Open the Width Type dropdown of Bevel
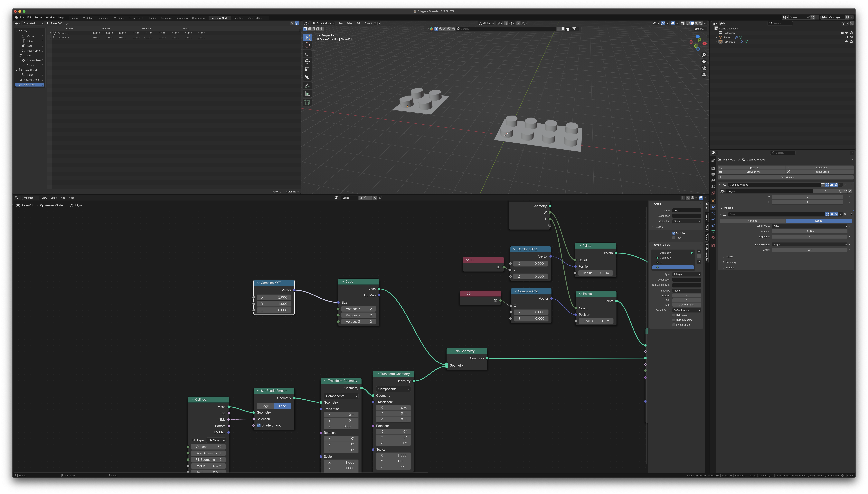 pos(810,226)
